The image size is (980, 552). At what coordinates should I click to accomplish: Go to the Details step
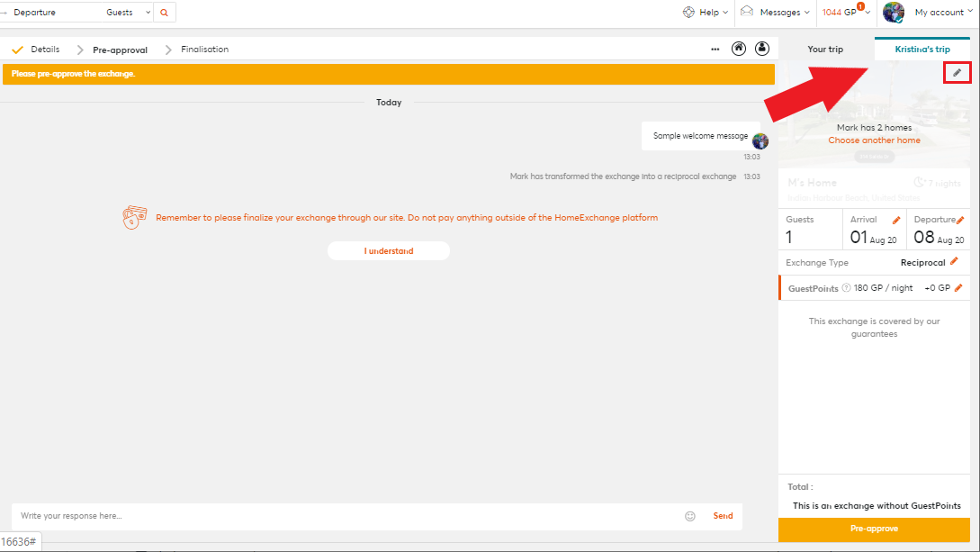[x=45, y=50]
